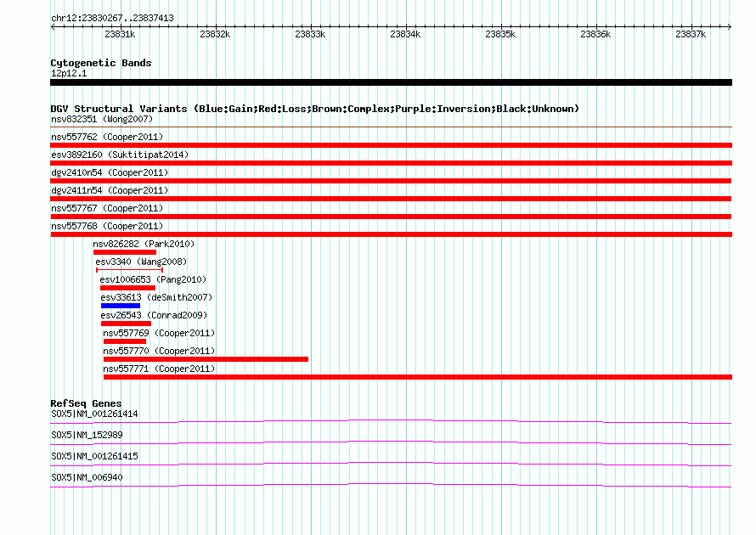Click the 23835k ruler position
This screenshot has width=756, height=535.
tap(500, 34)
